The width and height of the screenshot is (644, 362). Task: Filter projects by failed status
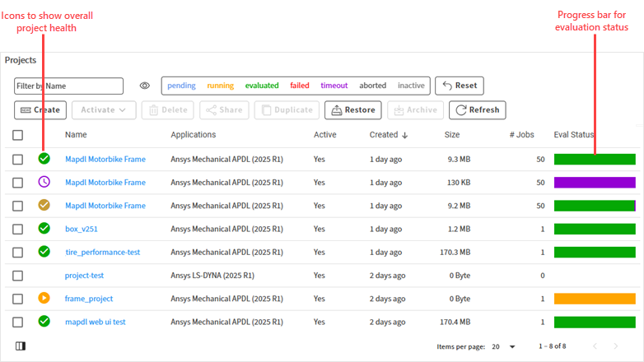pyautogui.click(x=300, y=86)
